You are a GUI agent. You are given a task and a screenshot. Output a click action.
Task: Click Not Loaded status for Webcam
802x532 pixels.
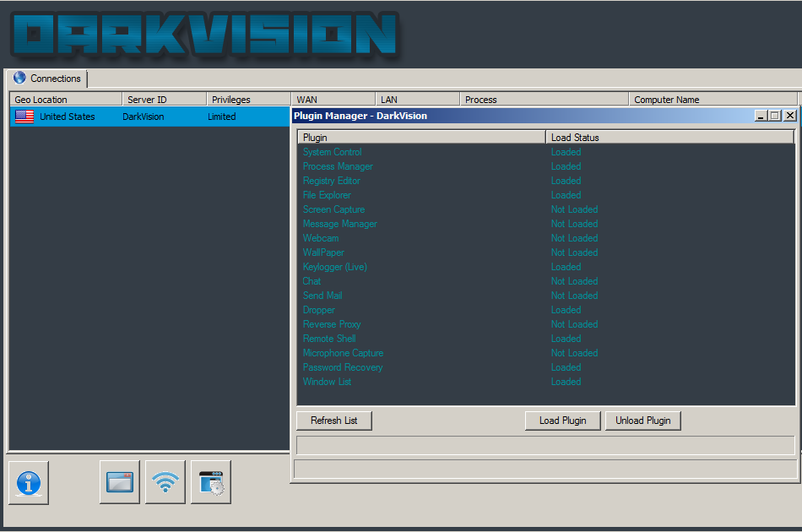tap(574, 238)
